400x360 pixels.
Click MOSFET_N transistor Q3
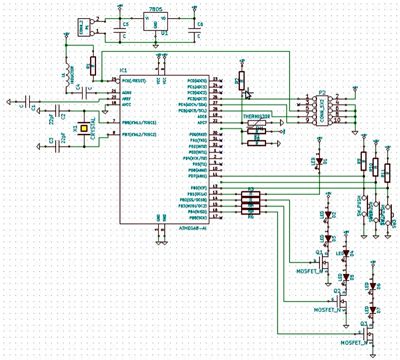(x=368, y=333)
